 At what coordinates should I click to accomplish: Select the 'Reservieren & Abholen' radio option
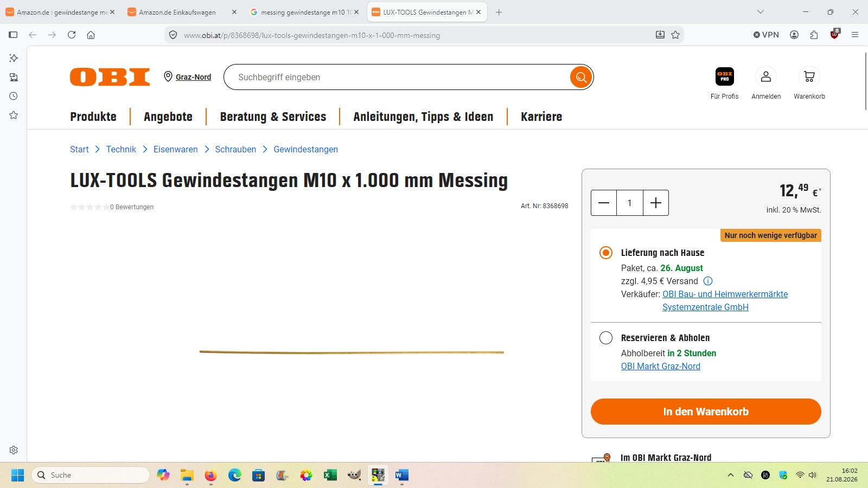pyautogui.click(x=606, y=338)
